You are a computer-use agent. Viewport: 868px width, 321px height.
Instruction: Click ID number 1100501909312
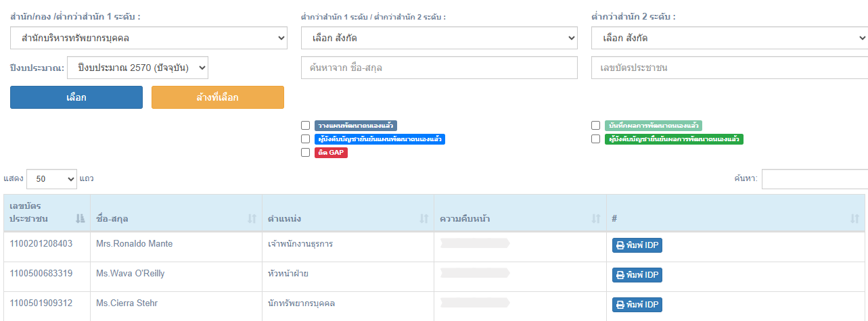[x=41, y=303]
